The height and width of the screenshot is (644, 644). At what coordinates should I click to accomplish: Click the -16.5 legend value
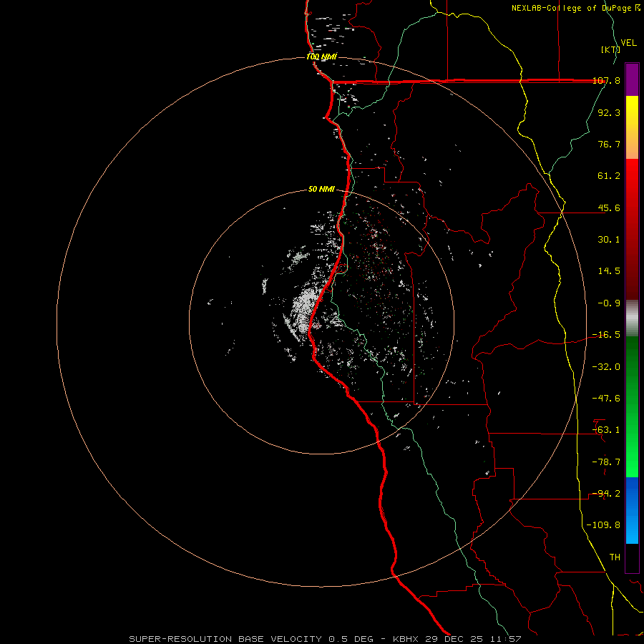click(607, 335)
